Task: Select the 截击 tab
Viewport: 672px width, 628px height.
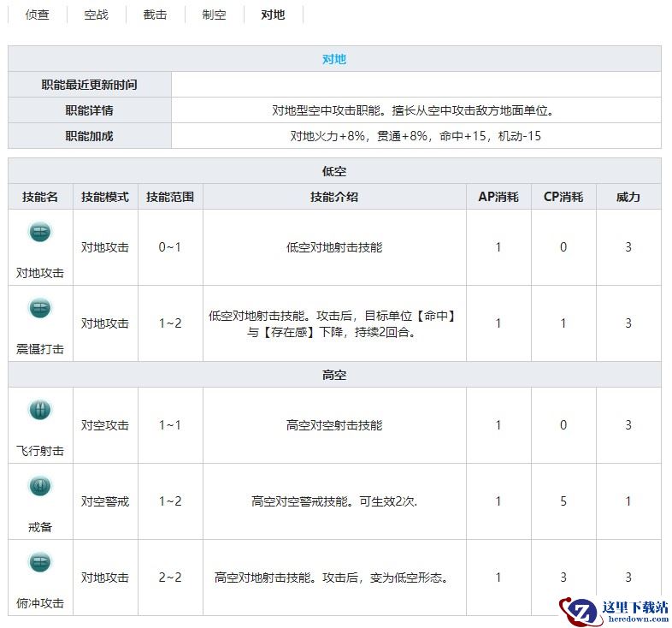Action: click(x=156, y=15)
